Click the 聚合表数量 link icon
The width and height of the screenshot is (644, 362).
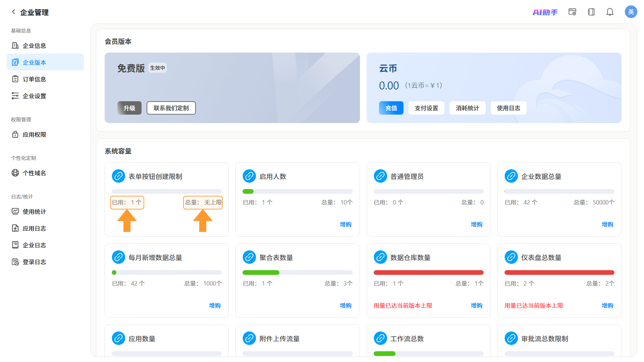coord(249,257)
